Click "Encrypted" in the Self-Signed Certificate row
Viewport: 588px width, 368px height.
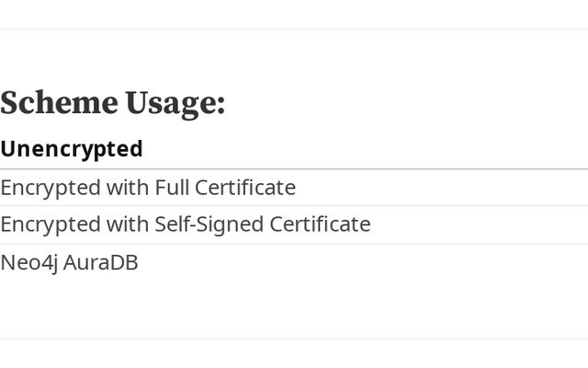pyautogui.click(x=50, y=224)
